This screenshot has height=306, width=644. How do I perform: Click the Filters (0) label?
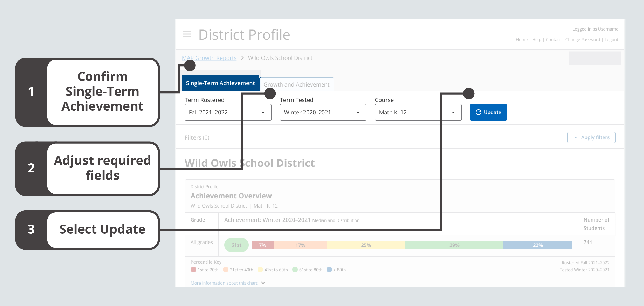pos(197,137)
